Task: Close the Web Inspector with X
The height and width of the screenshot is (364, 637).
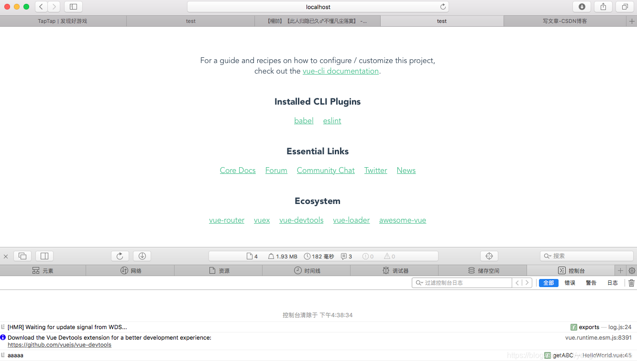Action: click(x=6, y=257)
